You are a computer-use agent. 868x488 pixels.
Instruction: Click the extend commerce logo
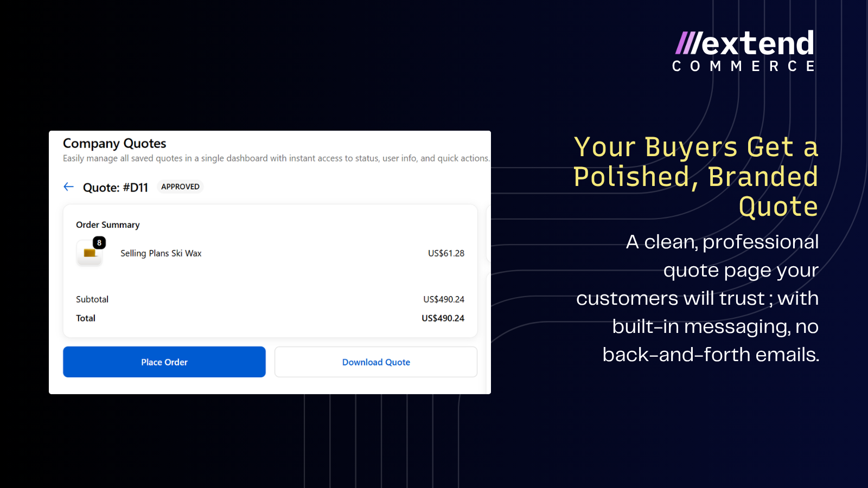coord(744,51)
